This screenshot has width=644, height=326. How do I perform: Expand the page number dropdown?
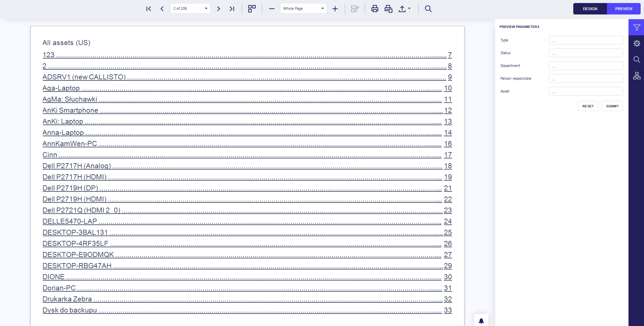pos(206,9)
